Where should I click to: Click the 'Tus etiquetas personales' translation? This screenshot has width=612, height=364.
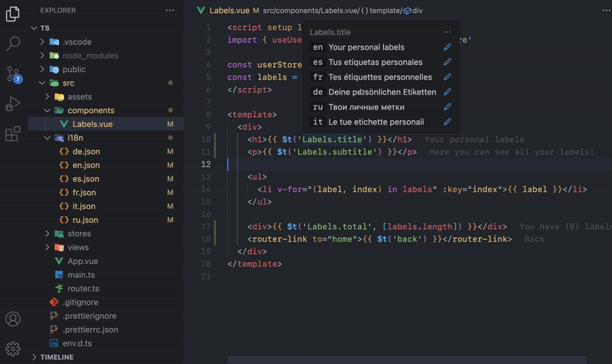pos(375,62)
